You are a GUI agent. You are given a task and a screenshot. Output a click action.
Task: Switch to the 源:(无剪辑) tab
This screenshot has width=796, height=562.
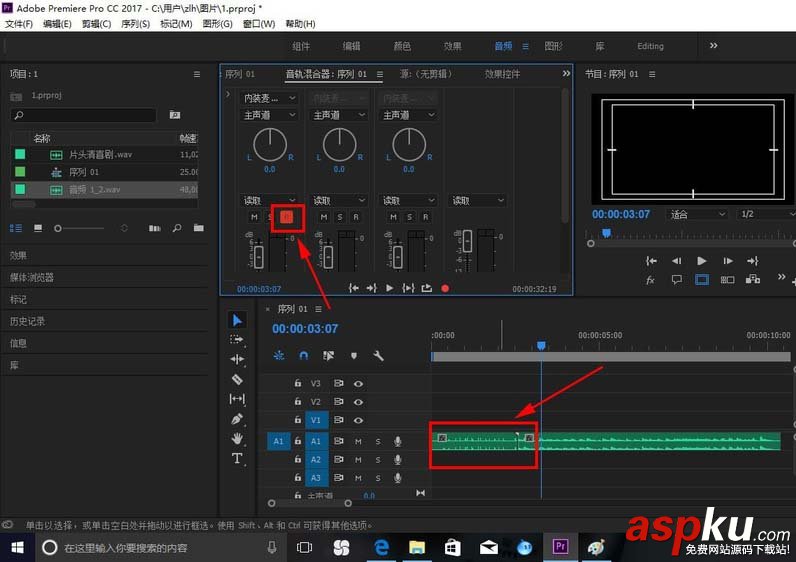point(426,74)
